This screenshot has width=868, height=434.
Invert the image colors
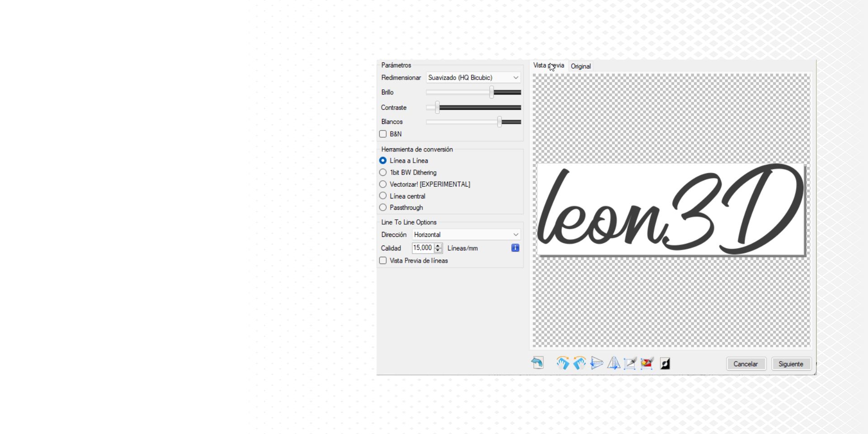[x=665, y=363]
